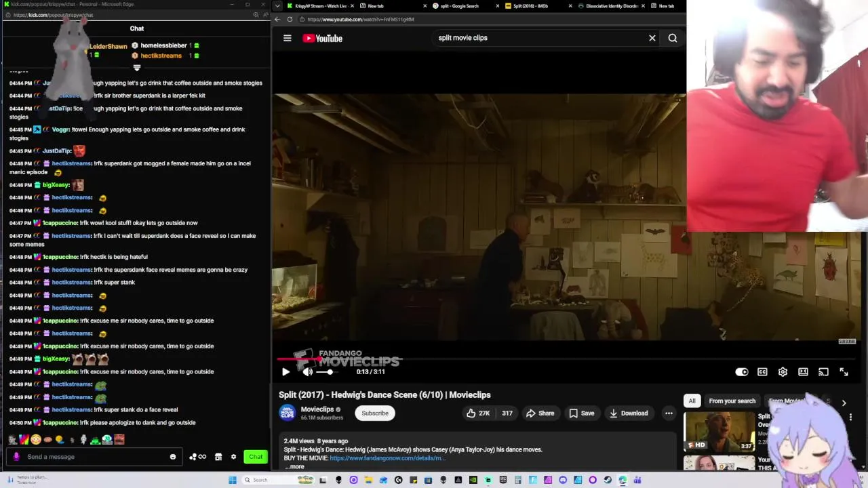Insert rainbow W emote from quick bar

coord(24,439)
